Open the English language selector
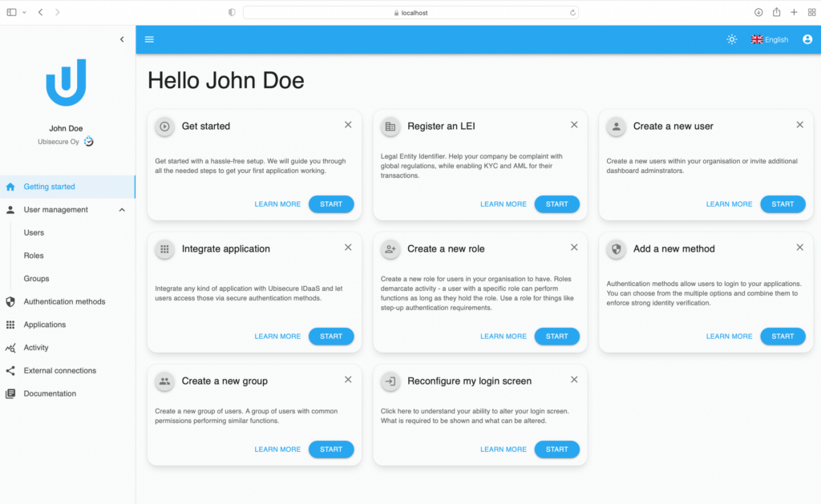821x504 pixels. 770,39
